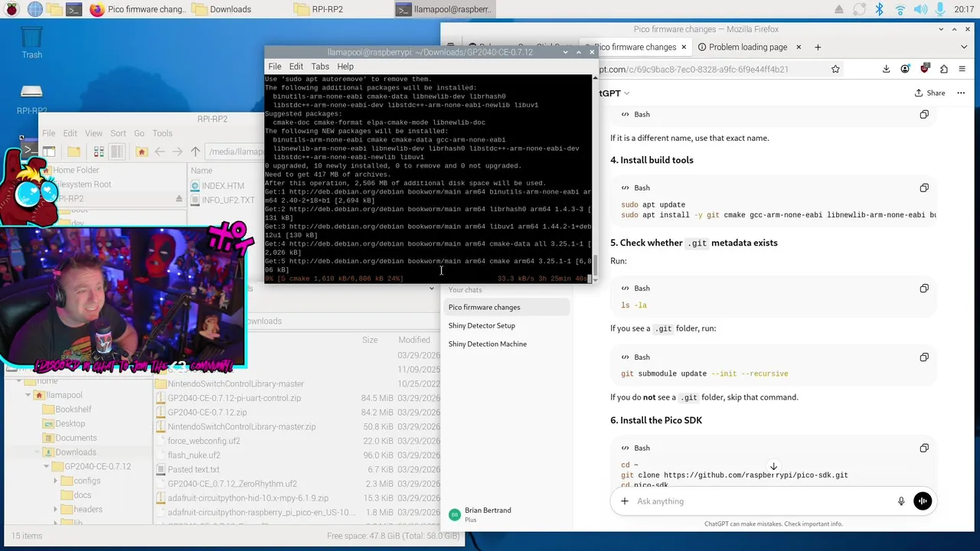
Task: Open the Raspberry Pi main menu
Action: coord(12,9)
